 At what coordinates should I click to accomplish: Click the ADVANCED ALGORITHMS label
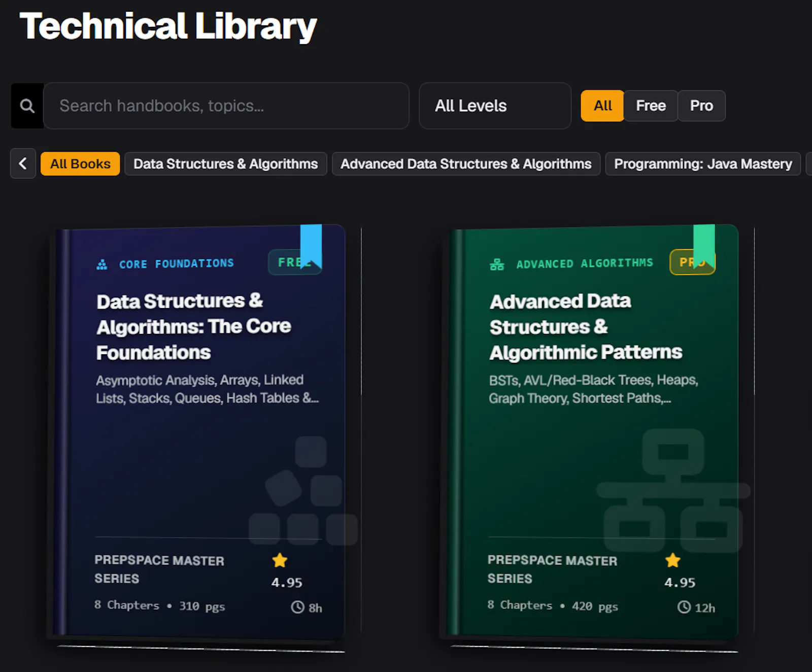585,263
